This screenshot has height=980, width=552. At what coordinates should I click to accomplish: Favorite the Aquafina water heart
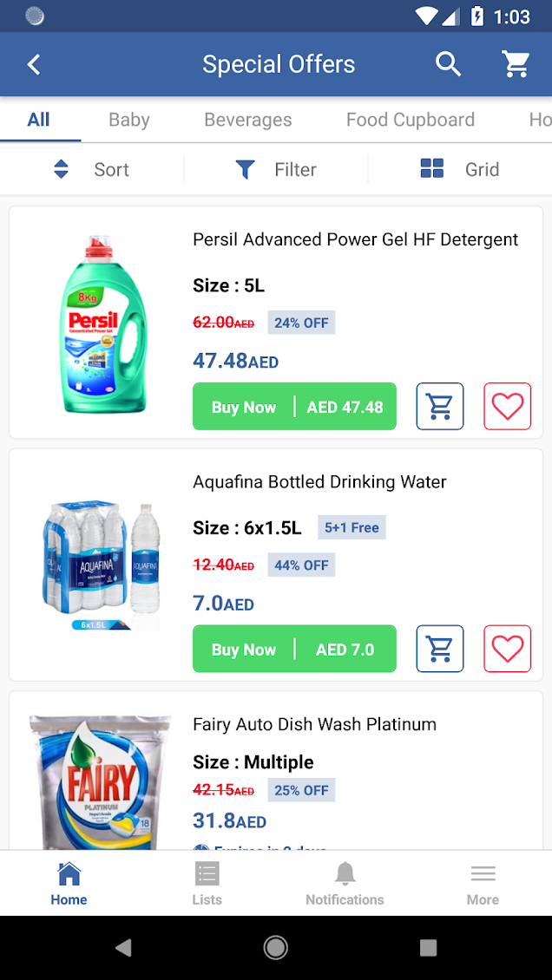click(x=507, y=649)
